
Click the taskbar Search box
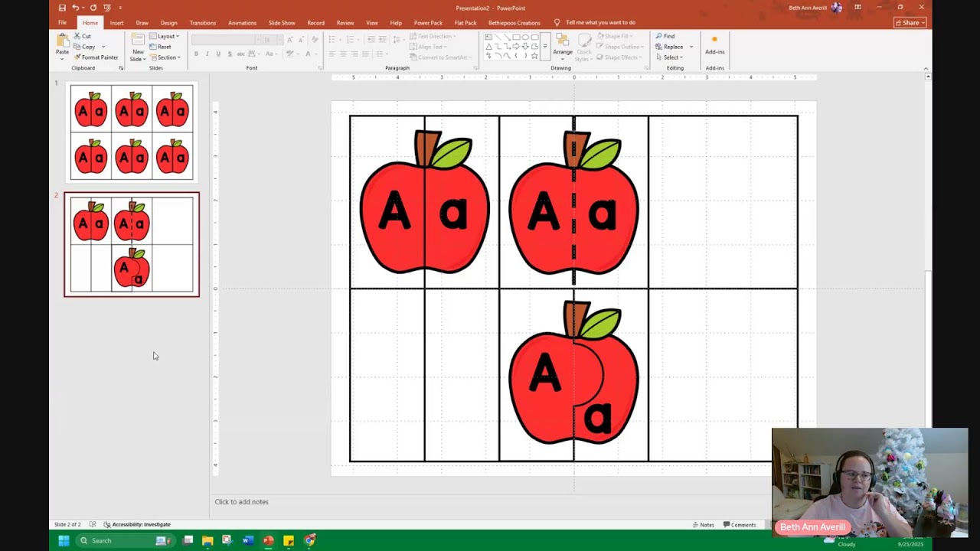(x=125, y=540)
